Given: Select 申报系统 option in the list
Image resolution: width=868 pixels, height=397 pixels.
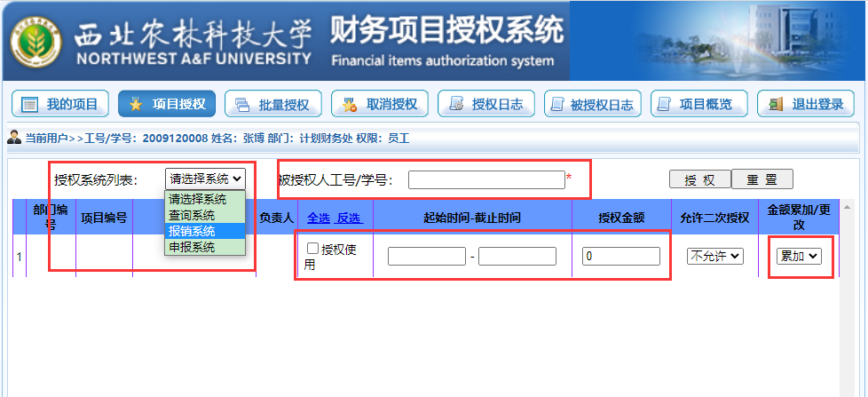Looking at the screenshot, I should point(205,247).
